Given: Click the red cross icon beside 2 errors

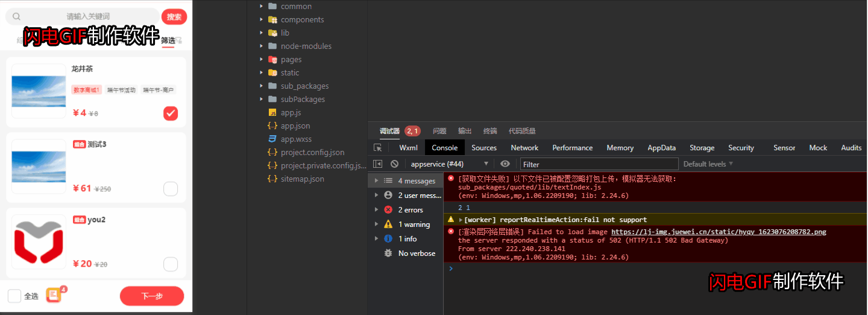Looking at the screenshot, I should [388, 210].
